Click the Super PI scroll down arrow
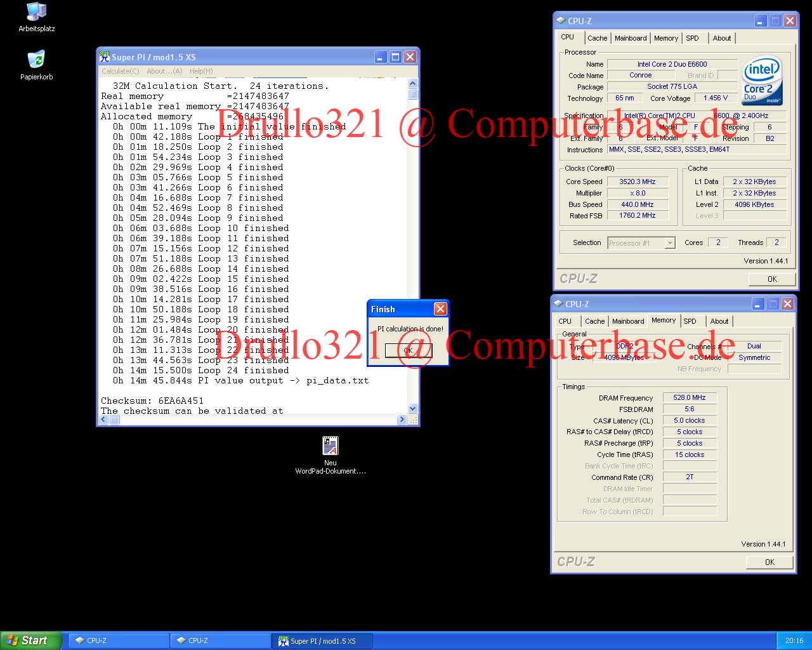The width and height of the screenshot is (812, 650). coord(413,409)
